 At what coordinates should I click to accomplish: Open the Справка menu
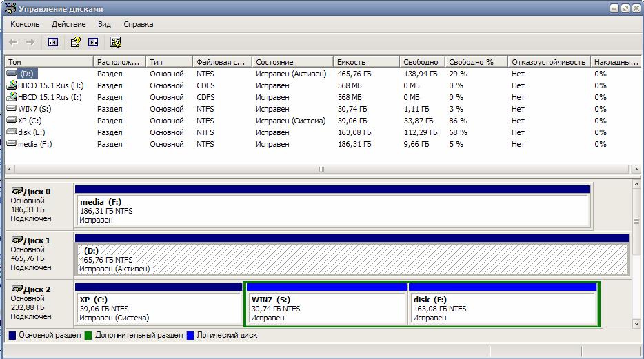pos(138,24)
